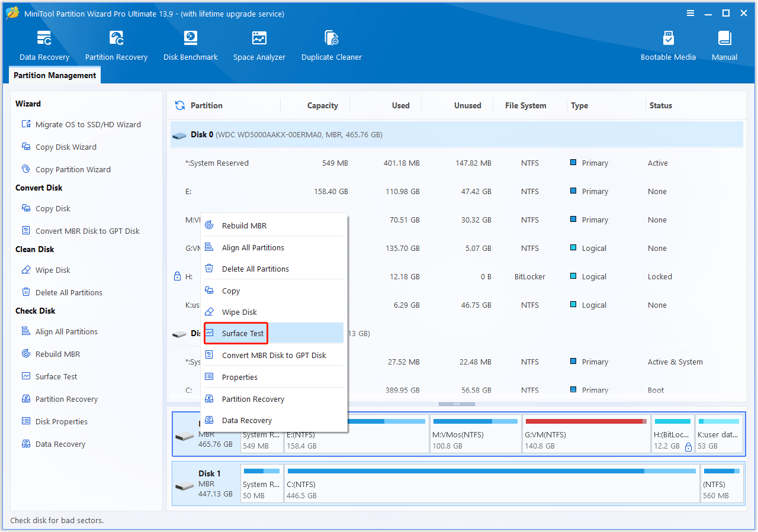758x532 pixels.
Task: Select Align All Partitions in sidebar
Action: pyautogui.click(x=59, y=331)
